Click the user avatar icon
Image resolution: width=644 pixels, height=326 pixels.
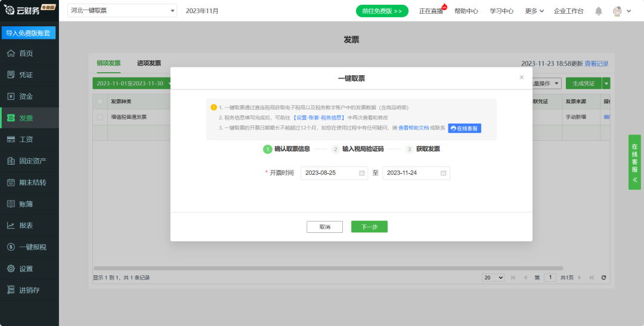617,11
